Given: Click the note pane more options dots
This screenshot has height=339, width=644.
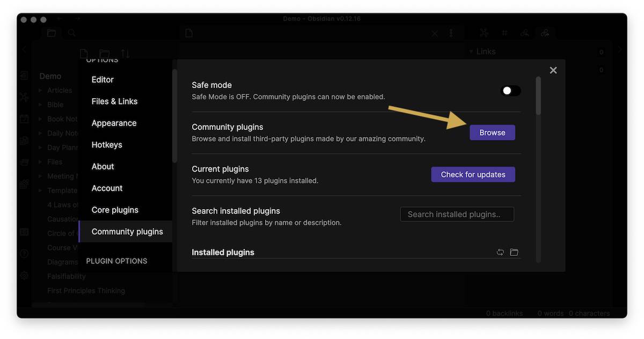Looking at the screenshot, I should click(451, 33).
